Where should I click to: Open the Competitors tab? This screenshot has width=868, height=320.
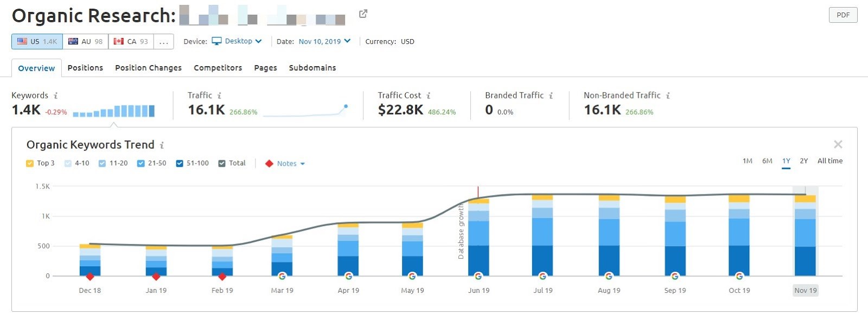coord(218,68)
